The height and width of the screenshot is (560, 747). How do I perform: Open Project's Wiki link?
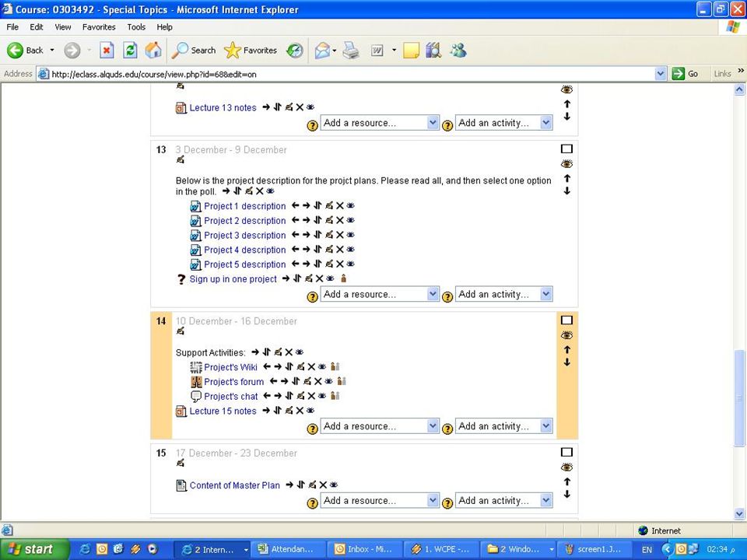(x=230, y=367)
